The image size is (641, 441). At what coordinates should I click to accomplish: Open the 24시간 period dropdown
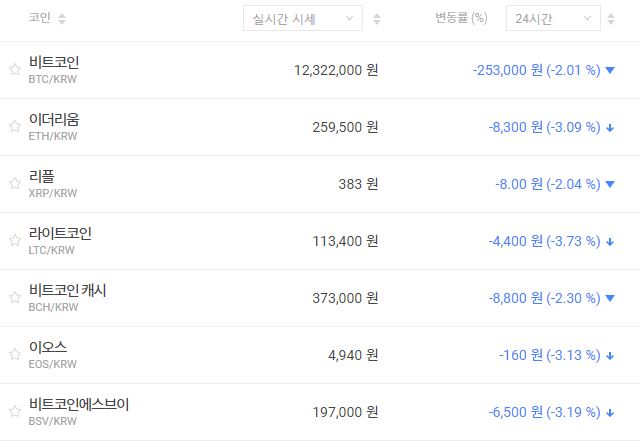[553, 18]
